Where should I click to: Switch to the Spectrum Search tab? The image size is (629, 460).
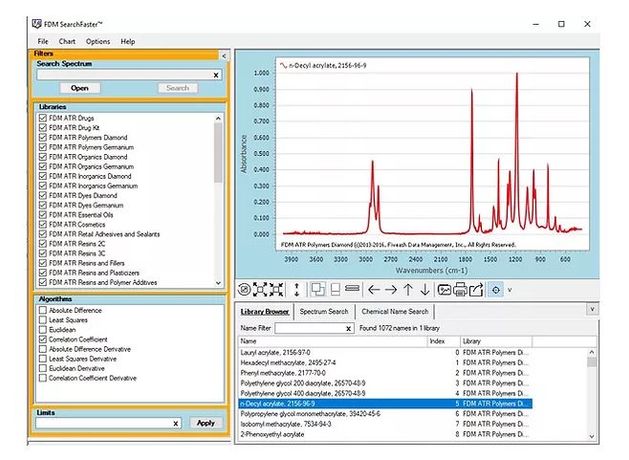[x=324, y=312]
